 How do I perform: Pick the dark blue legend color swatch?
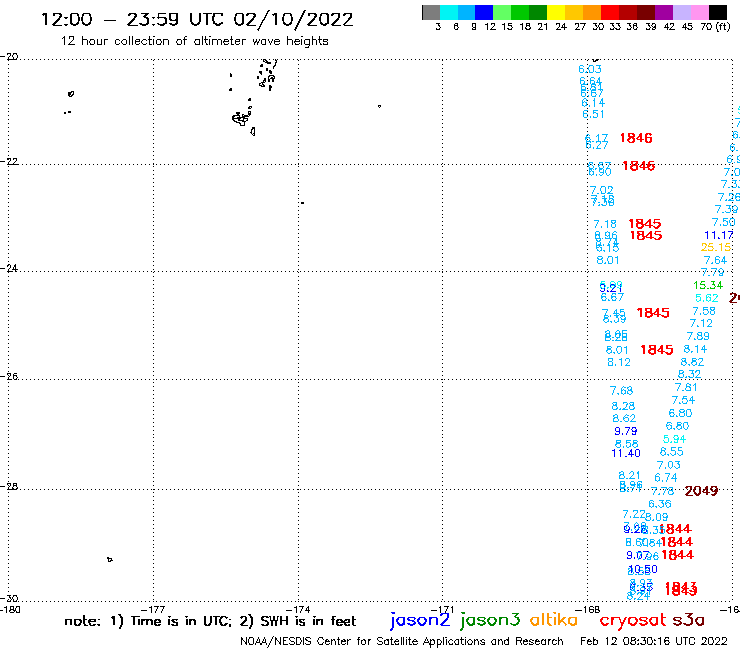point(484,12)
